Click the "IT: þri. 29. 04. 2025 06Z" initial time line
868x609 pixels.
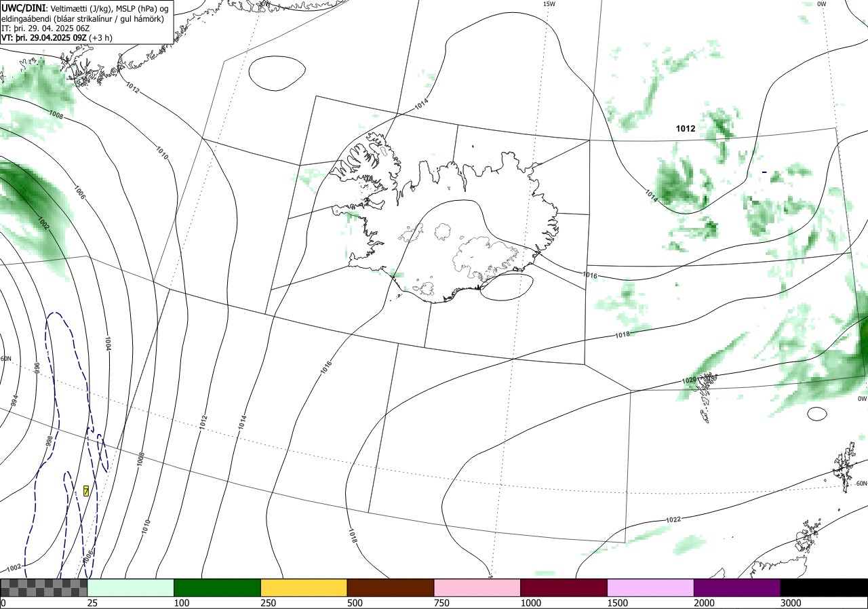45,28
